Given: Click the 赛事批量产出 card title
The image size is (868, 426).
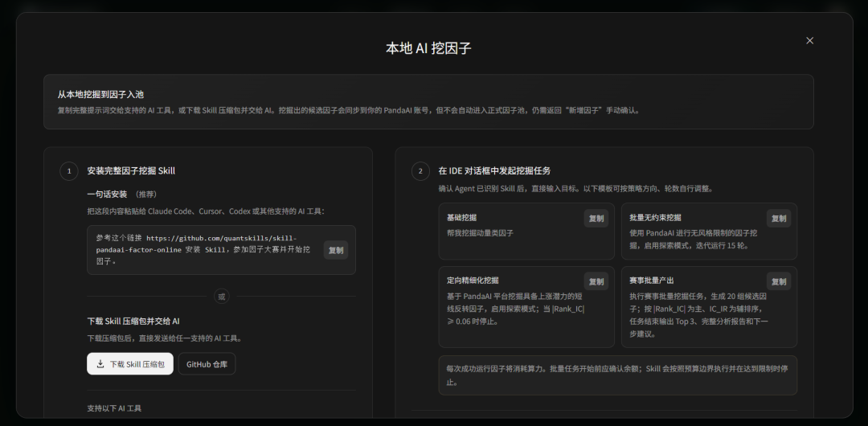Looking at the screenshot, I should (652, 281).
